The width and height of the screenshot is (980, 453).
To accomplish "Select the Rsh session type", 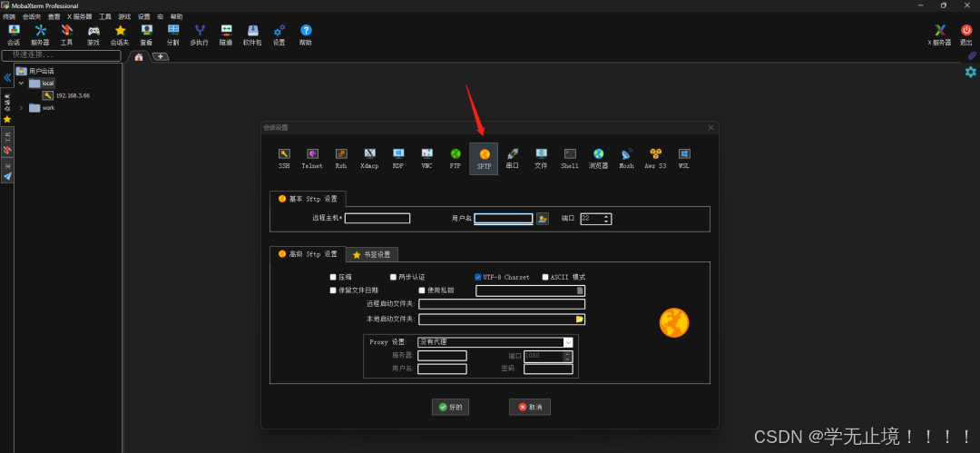I will (x=340, y=159).
